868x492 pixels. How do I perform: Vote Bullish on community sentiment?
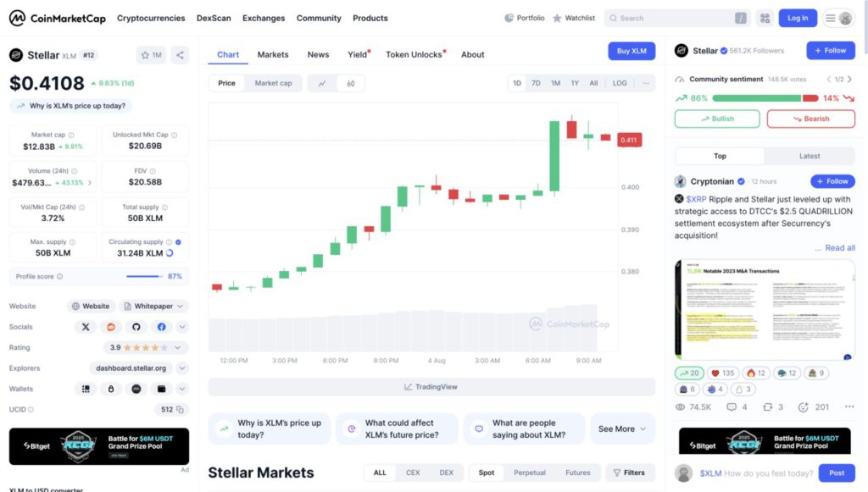pyautogui.click(x=717, y=119)
